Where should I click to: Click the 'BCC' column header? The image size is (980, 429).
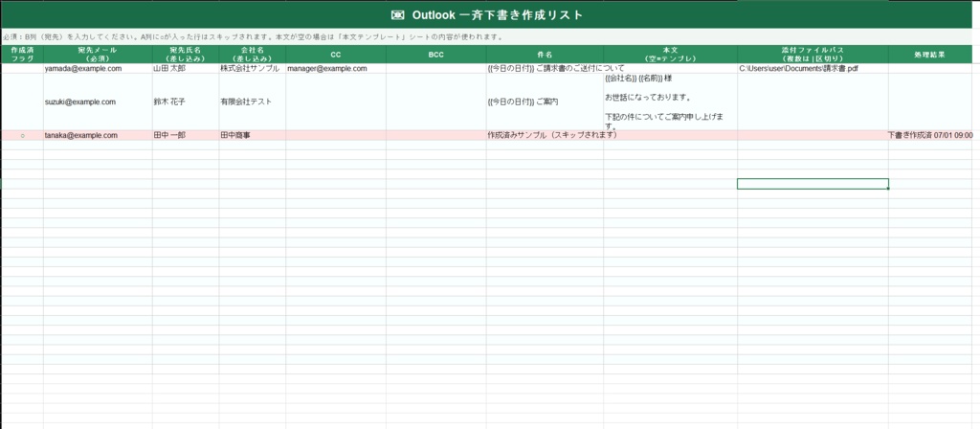435,54
